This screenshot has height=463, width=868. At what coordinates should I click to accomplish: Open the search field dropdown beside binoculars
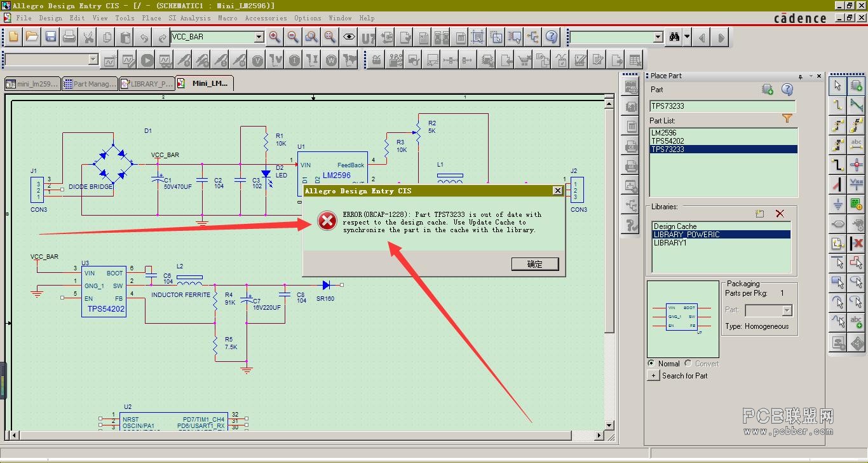click(x=658, y=38)
